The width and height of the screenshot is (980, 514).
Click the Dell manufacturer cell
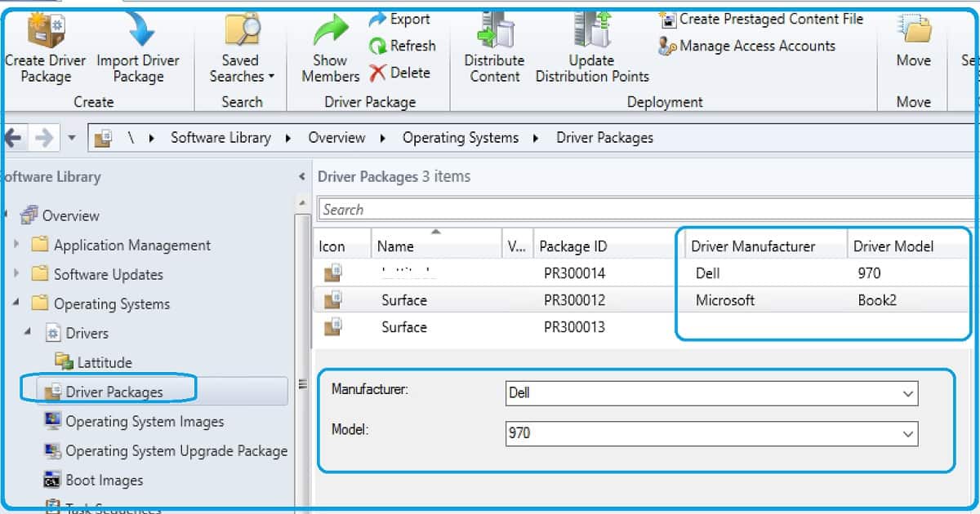(x=708, y=273)
